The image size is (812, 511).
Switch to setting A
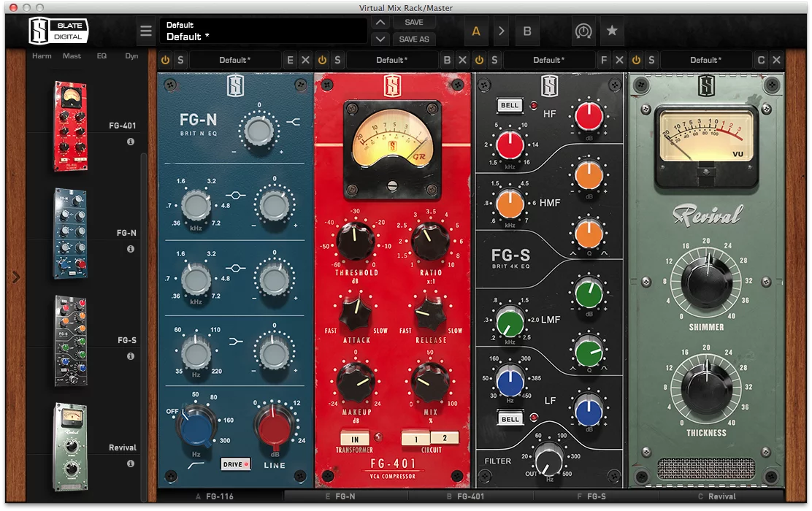point(476,31)
